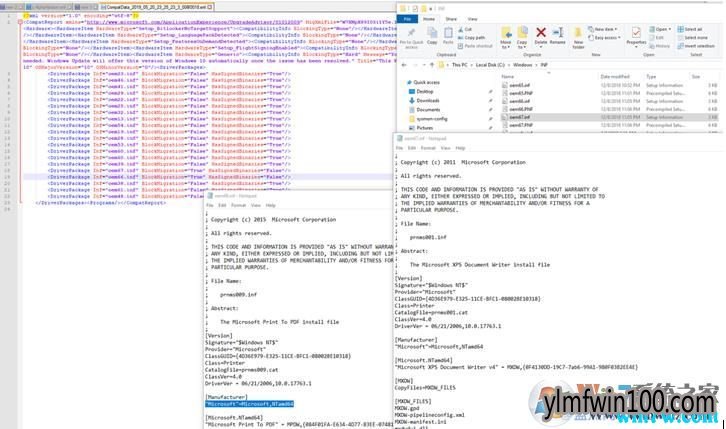Click Edit in the Open group

point(657,37)
